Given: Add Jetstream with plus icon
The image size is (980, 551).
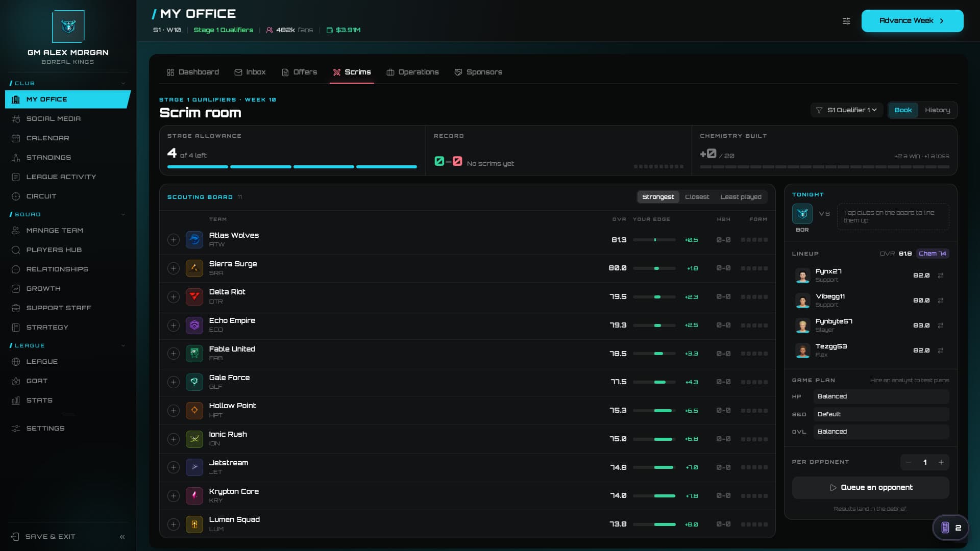Looking at the screenshot, I should coord(174,467).
